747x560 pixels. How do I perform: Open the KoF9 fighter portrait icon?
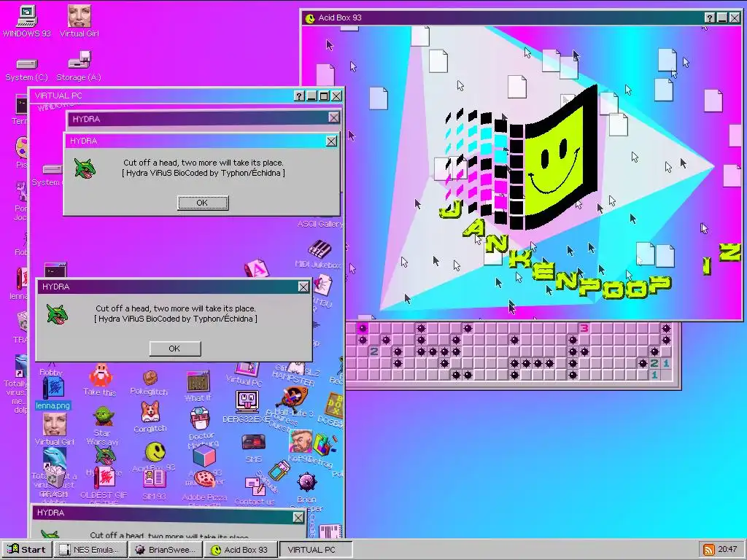point(300,442)
